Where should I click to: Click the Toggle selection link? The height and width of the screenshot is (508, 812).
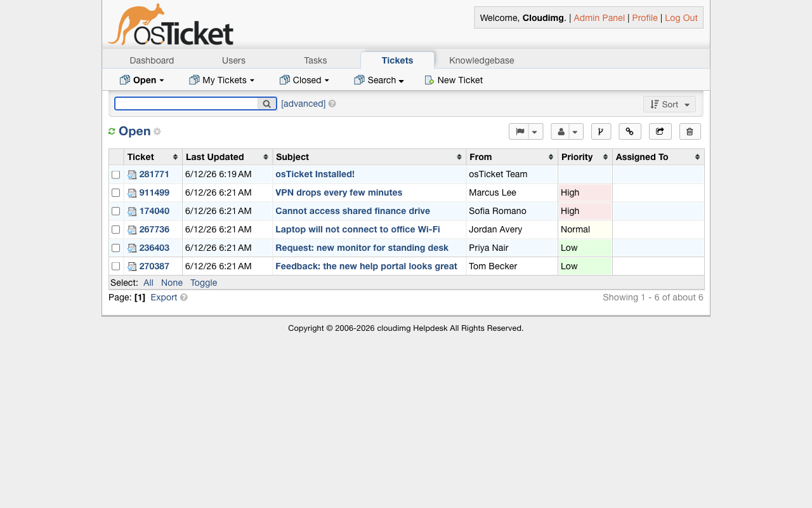click(204, 283)
